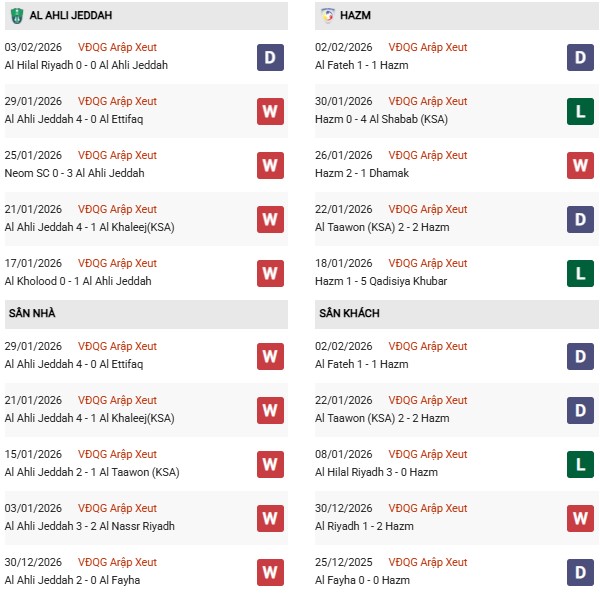Click draw badge for Al Fayha 0-0 Hazm

click(580, 572)
